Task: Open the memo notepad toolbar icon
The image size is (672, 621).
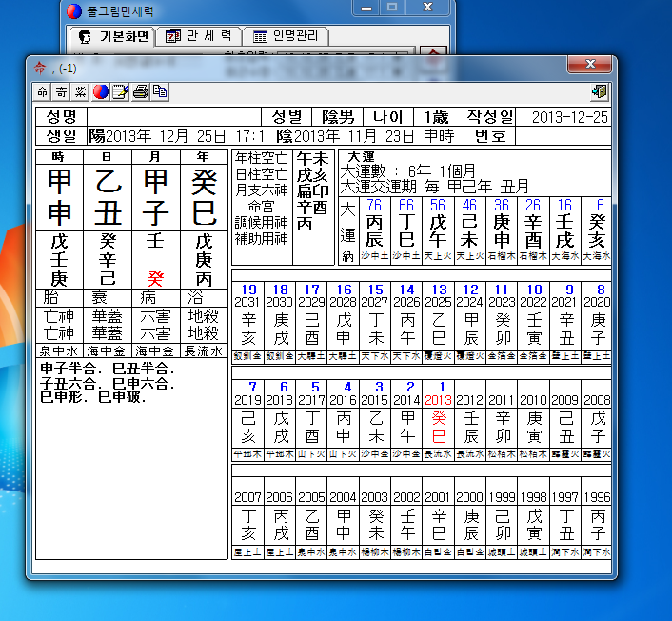Action: (120, 92)
